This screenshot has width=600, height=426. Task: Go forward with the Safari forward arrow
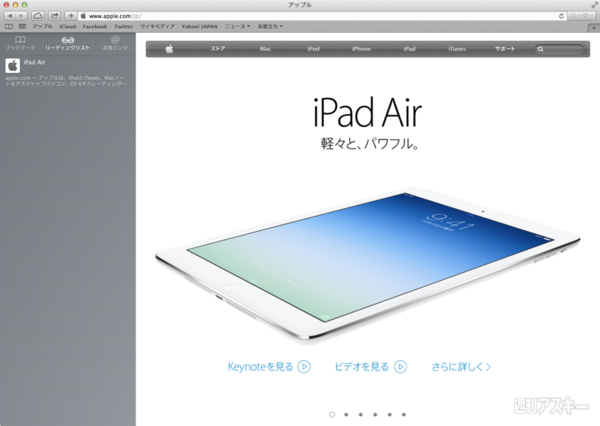tap(21, 16)
